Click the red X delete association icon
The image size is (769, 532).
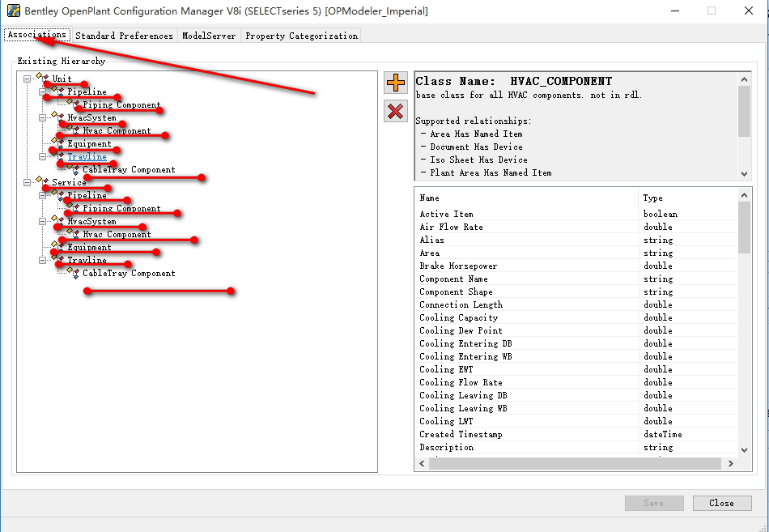396,111
